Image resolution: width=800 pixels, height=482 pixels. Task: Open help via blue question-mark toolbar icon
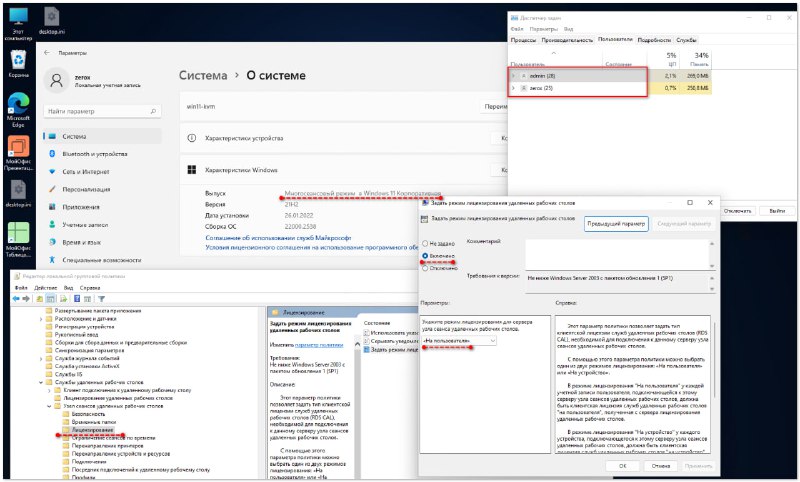77,299
